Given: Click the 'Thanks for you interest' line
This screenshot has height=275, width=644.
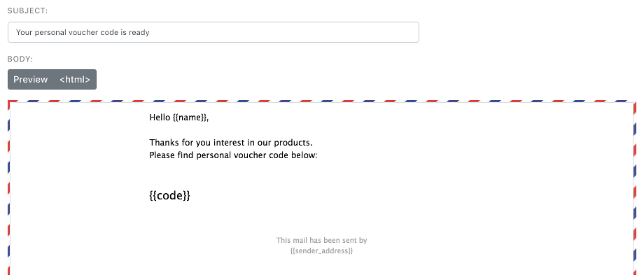Looking at the screenshot, I should [231, 143].
